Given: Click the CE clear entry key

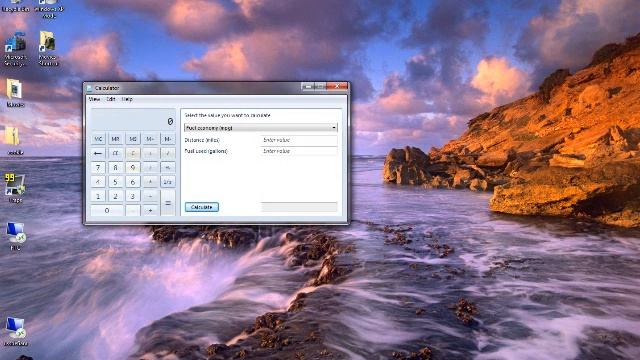Looking at the screenshot, I should pos(116,153).
